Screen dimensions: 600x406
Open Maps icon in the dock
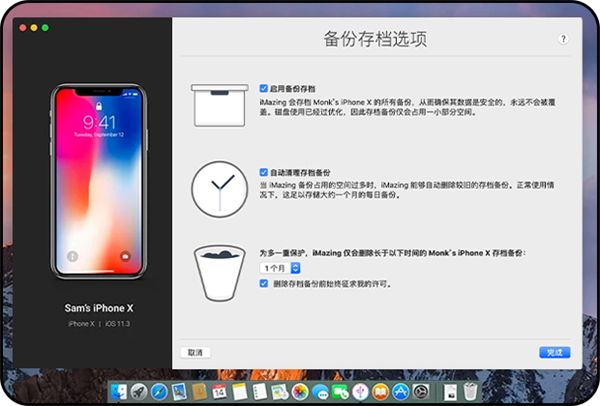click(x=280, y=392)
